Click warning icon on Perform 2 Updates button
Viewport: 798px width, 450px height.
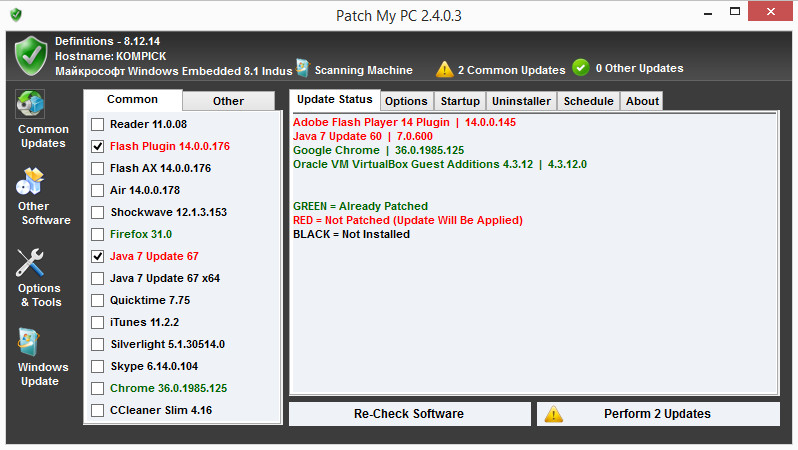click(x=553, y=414)
